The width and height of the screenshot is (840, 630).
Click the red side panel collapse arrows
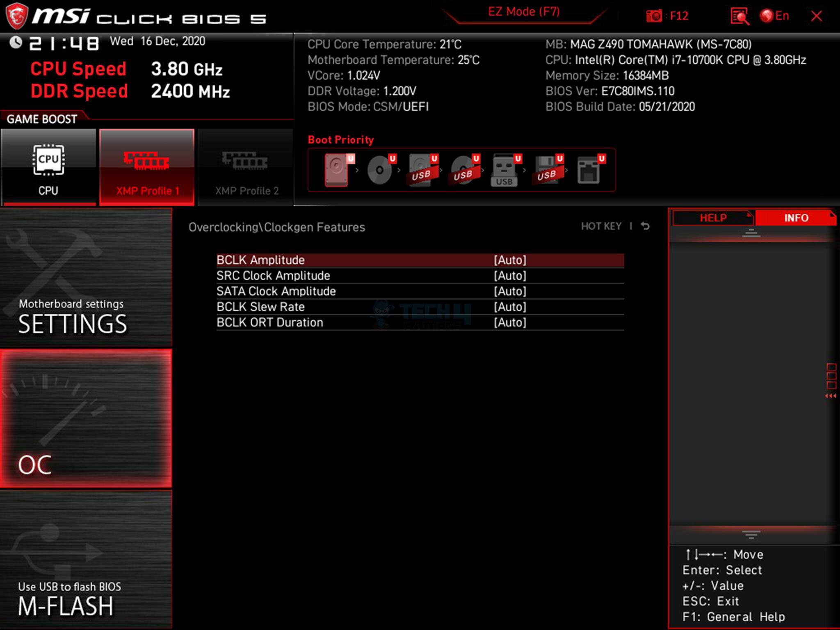click(x=831, y=396)
